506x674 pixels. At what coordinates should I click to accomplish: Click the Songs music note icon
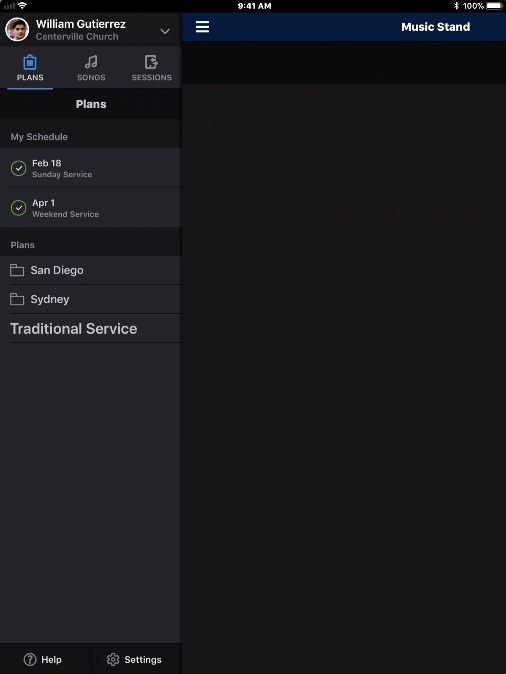91,62
